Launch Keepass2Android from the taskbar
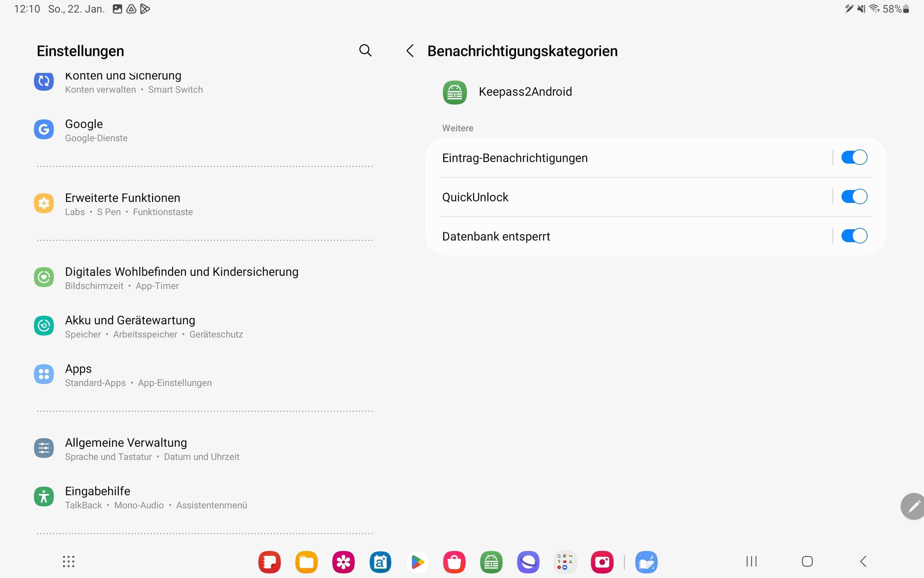The image size is (924, 578). (491, 562)
